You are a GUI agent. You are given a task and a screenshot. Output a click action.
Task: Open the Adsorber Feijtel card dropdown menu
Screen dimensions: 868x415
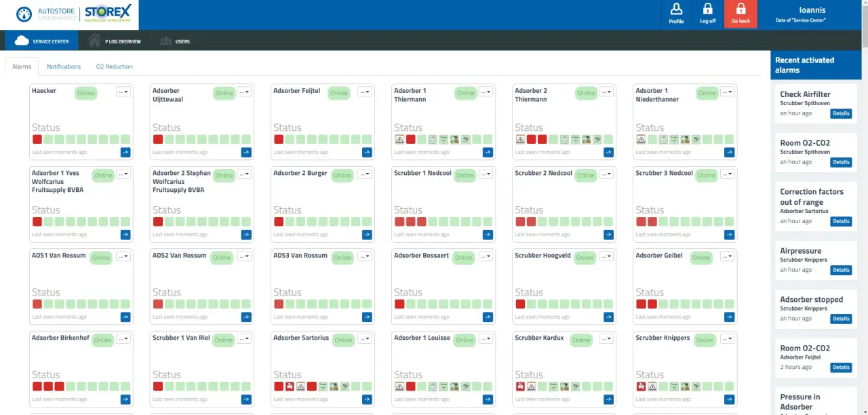tap(365, 92)
